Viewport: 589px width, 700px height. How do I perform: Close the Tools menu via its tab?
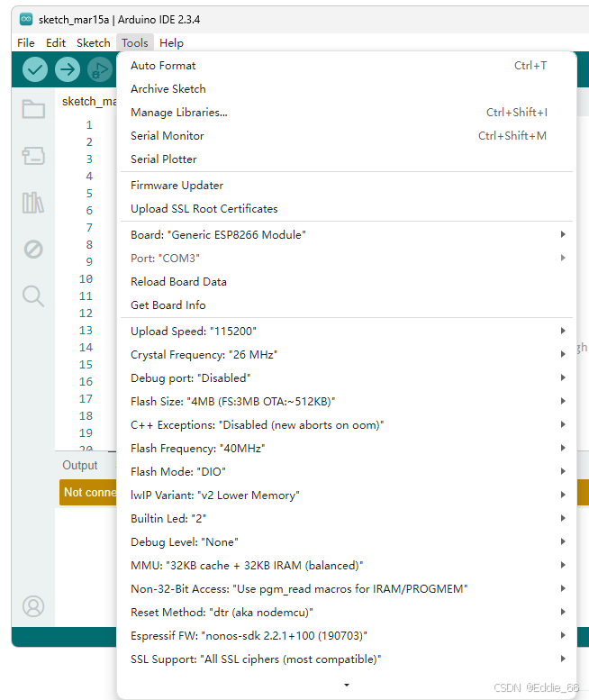pos(135,43)
